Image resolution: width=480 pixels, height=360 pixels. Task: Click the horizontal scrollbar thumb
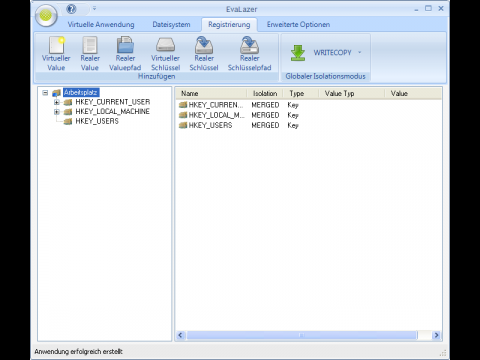302,335
